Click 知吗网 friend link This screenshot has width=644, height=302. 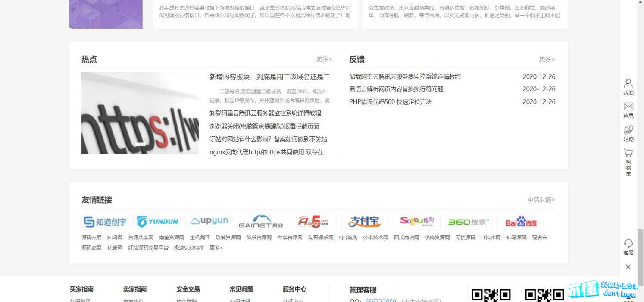pos(115,237)
